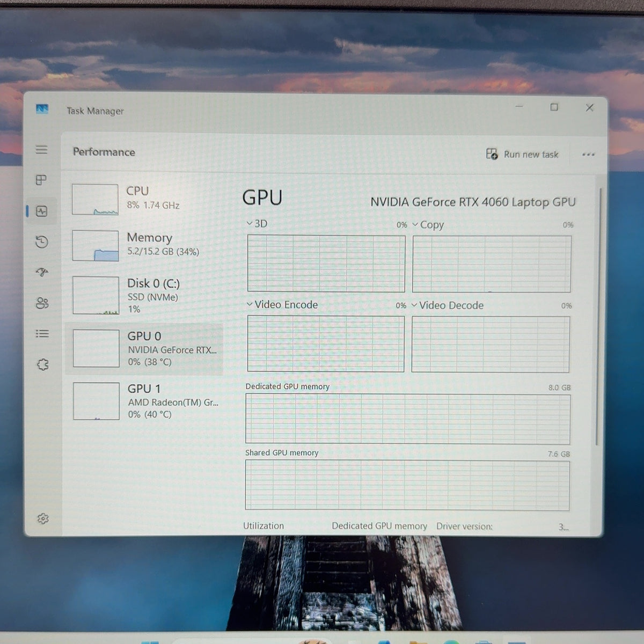
Task: Open the three-dots more options menu
Action: [x=588, y=155]
